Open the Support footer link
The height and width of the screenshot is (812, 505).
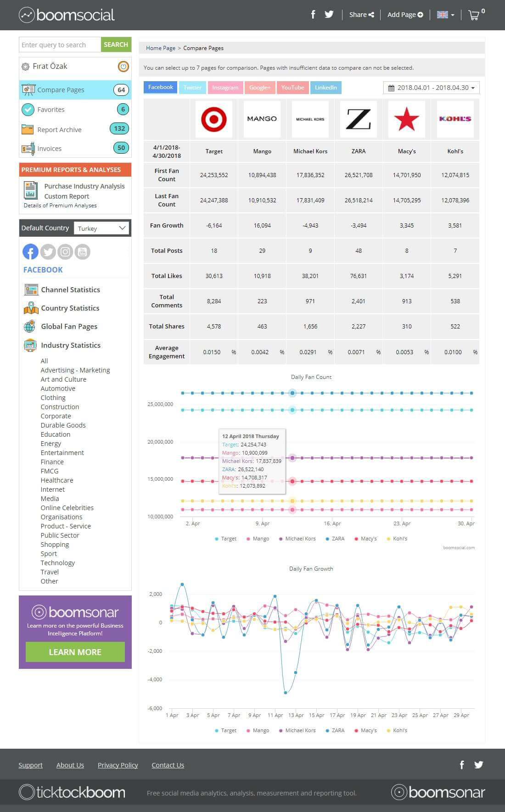click(x=30, y=765)
